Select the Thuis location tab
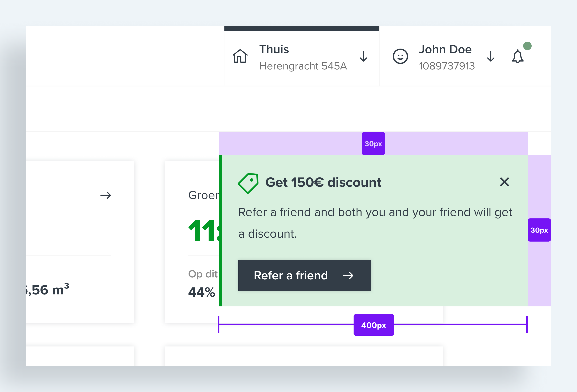This screenshot has width=577, height=392. point(274,49)
